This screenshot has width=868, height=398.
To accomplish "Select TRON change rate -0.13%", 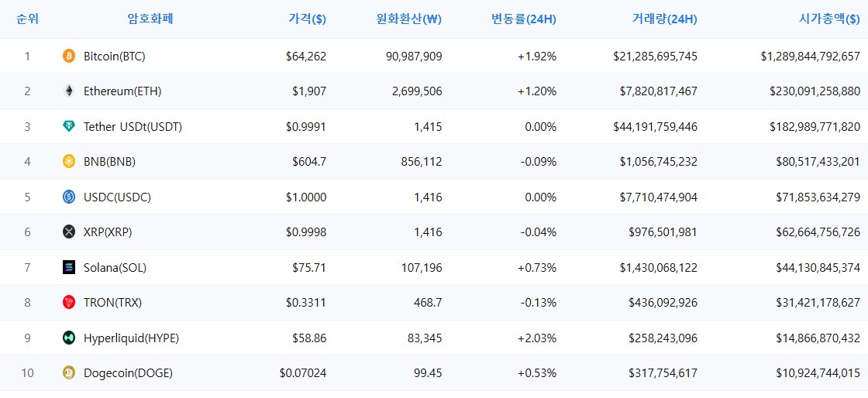I will (539, 302).
